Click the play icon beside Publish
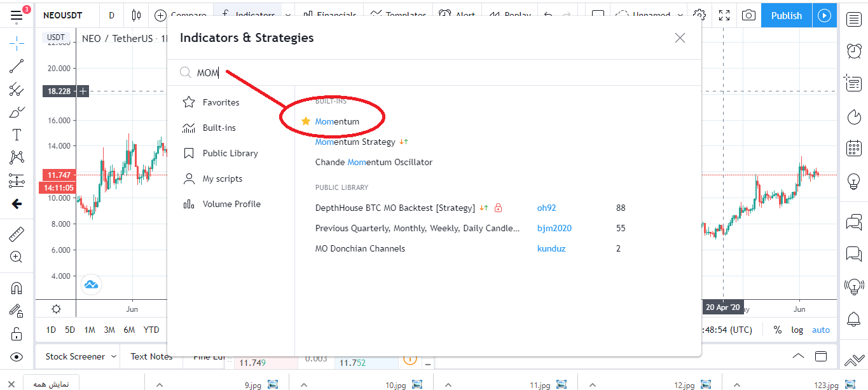This screenshot has width=868, height=390. point(825,15)
